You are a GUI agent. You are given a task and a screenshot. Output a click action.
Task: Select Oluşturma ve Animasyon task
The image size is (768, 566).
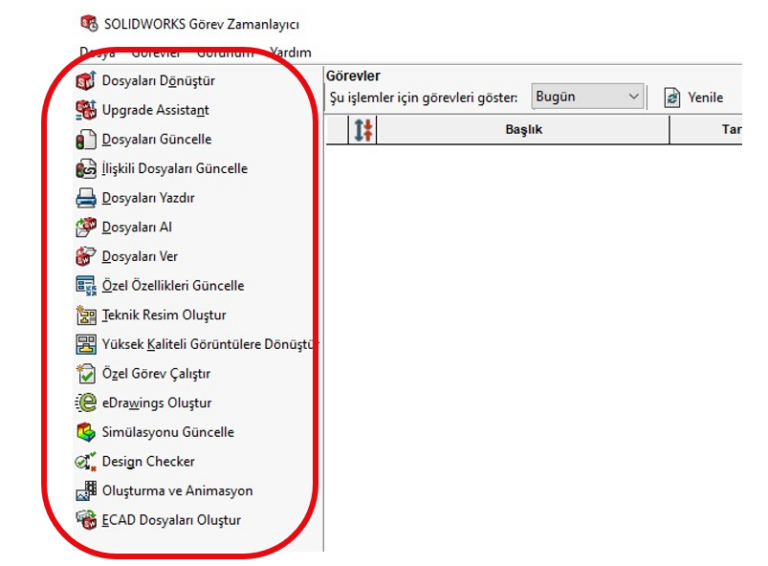177,491
